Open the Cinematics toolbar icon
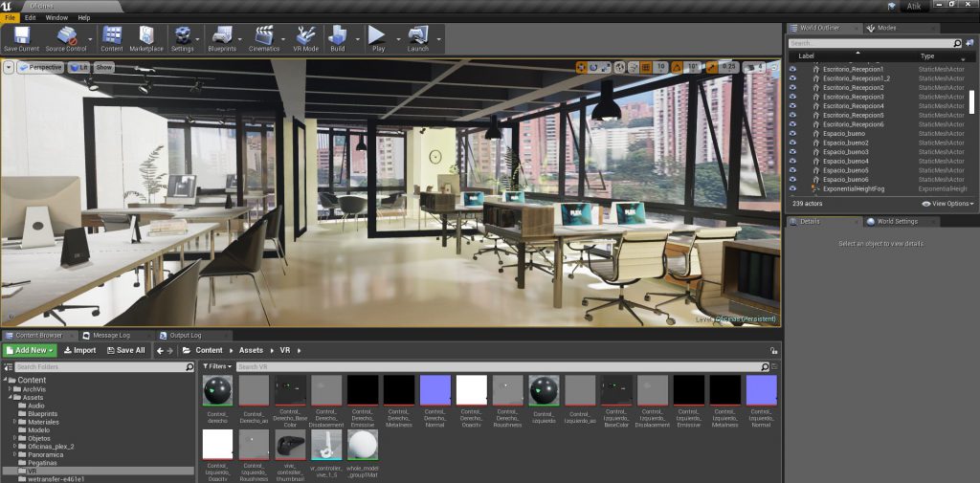The width and height of the screenshot is (980, 483). 264,39
